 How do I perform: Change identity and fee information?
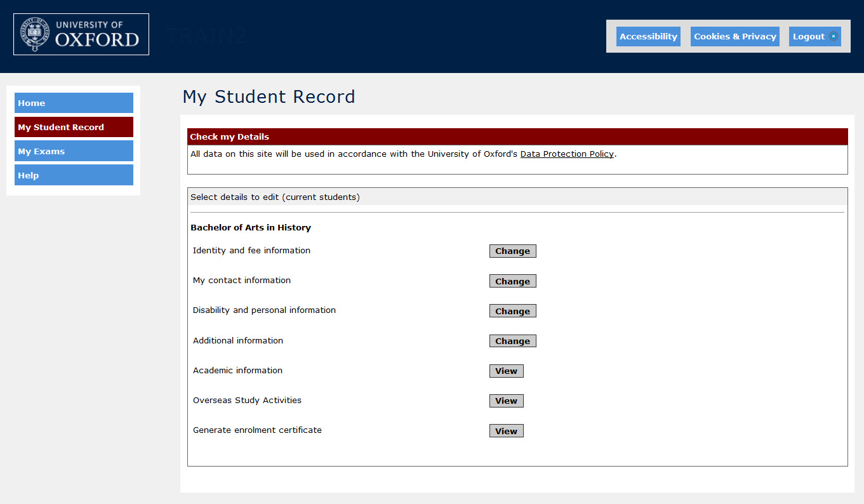pyautogui.click(x=512, y=251)
